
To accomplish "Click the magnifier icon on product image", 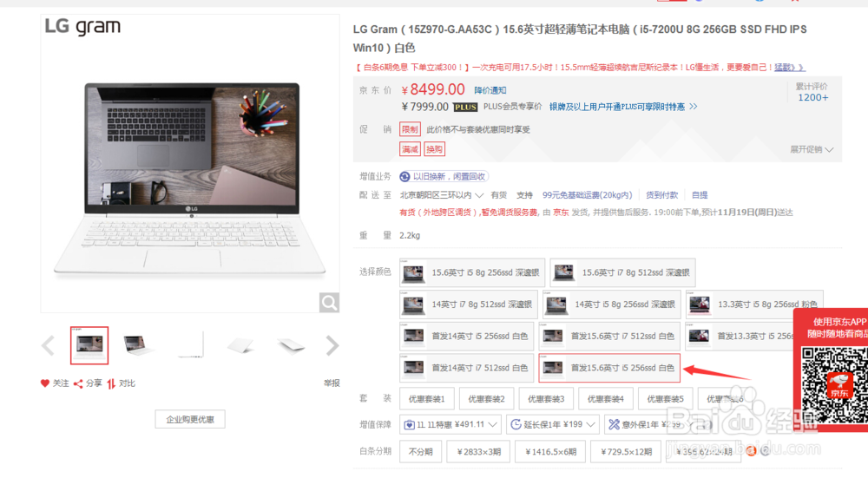I will click(x=329, y=303).
